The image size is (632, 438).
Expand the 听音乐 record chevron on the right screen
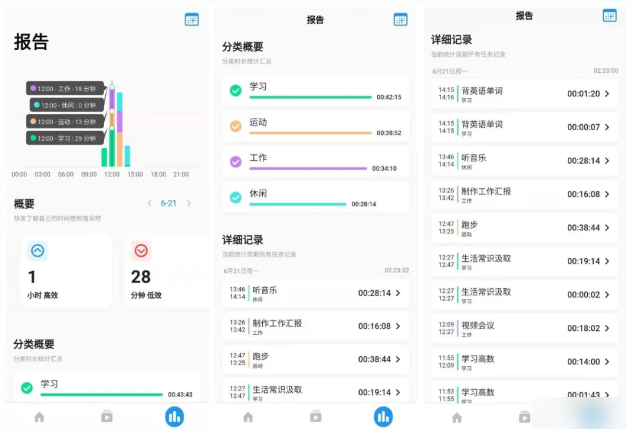coord(607,160)
